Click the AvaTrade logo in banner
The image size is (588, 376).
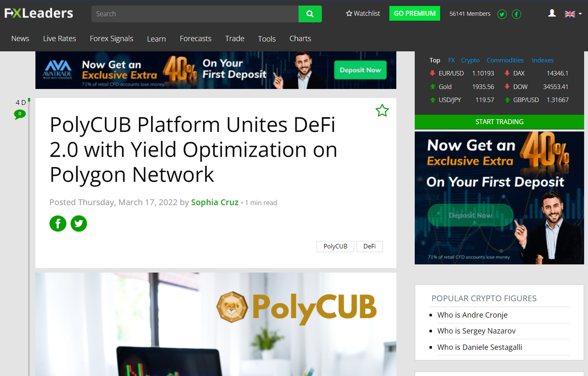pos(57,69)
